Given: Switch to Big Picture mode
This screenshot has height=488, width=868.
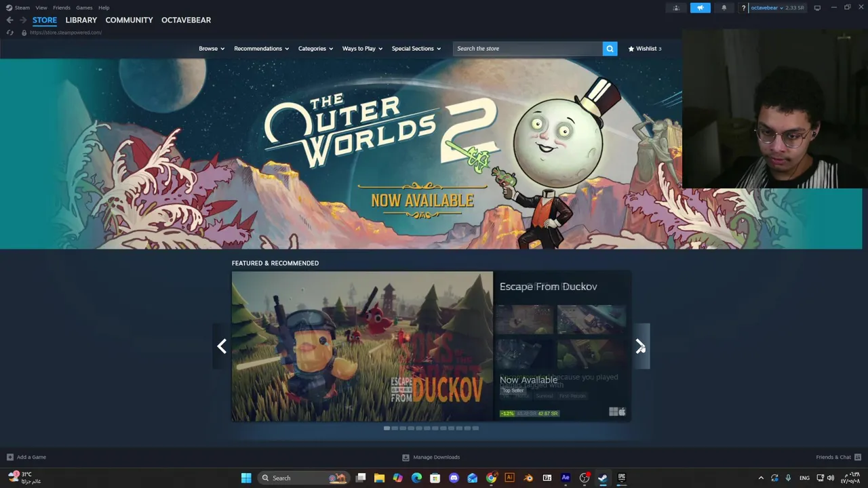Looking at the screenshot, I should 817,8.
